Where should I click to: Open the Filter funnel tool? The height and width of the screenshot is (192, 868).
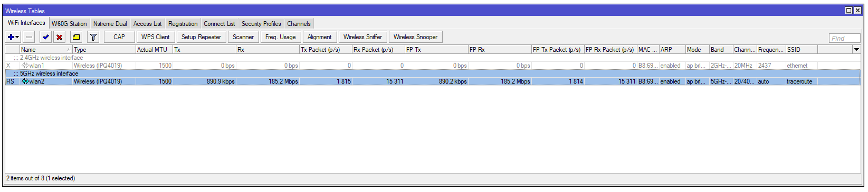tap(93, 37)
